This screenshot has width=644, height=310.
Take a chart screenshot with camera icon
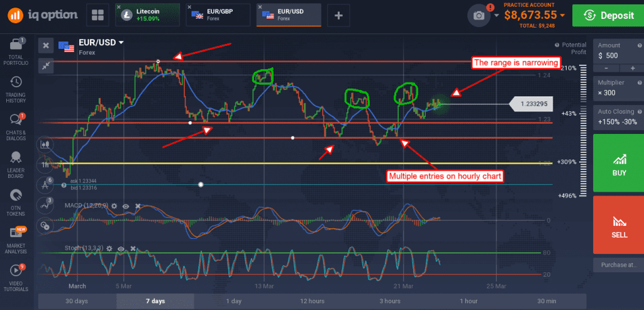click(479, 16)
